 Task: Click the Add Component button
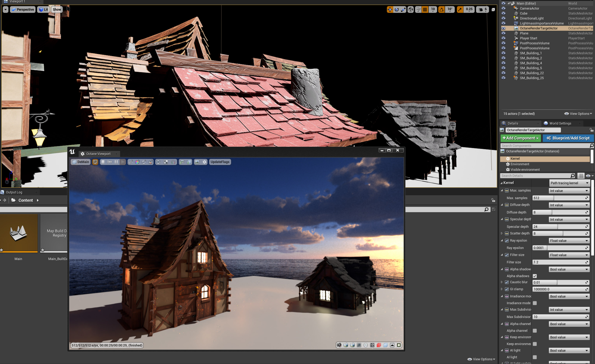pyautogui.click(x=520, y=138)
